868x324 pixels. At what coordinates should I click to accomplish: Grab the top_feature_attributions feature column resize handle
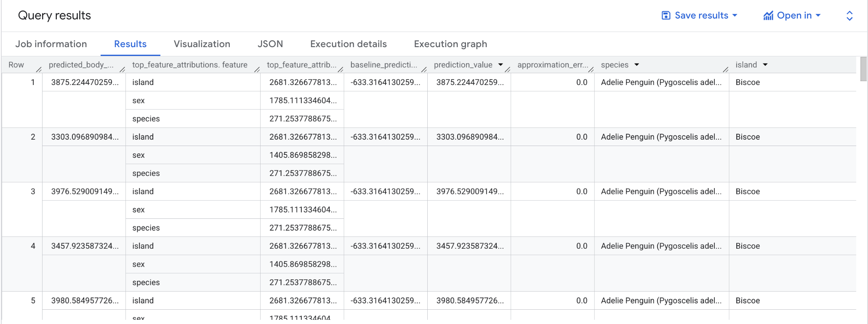point(257,69)
